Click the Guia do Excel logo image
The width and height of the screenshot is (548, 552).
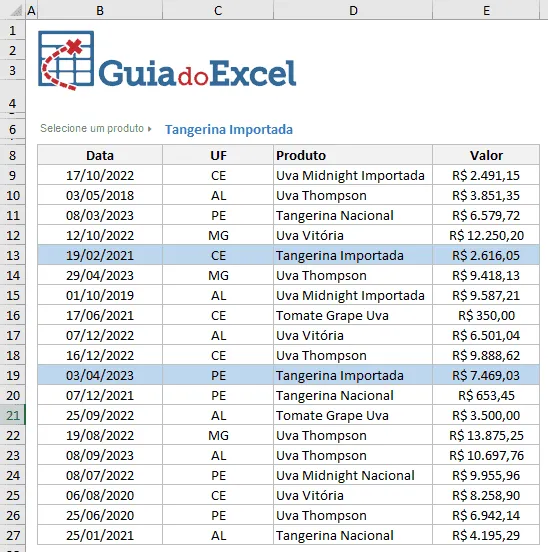[167, 61]
